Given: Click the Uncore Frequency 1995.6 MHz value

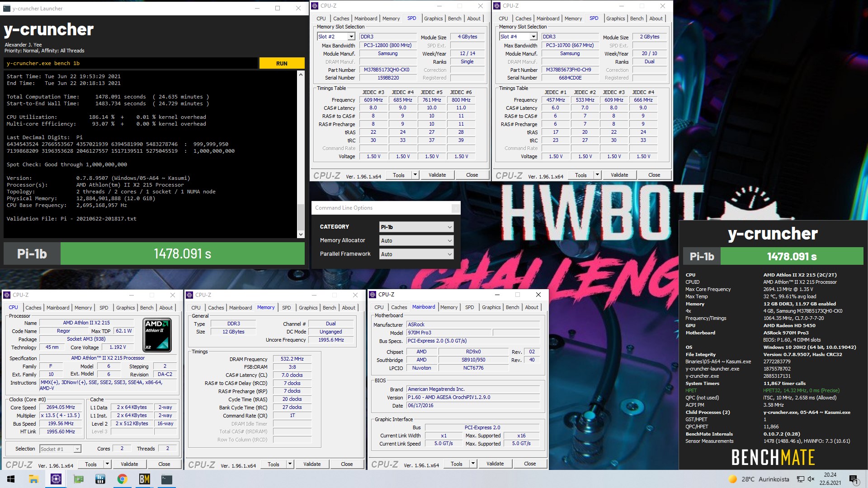Looking at the screenshot, I should [331, 340].
